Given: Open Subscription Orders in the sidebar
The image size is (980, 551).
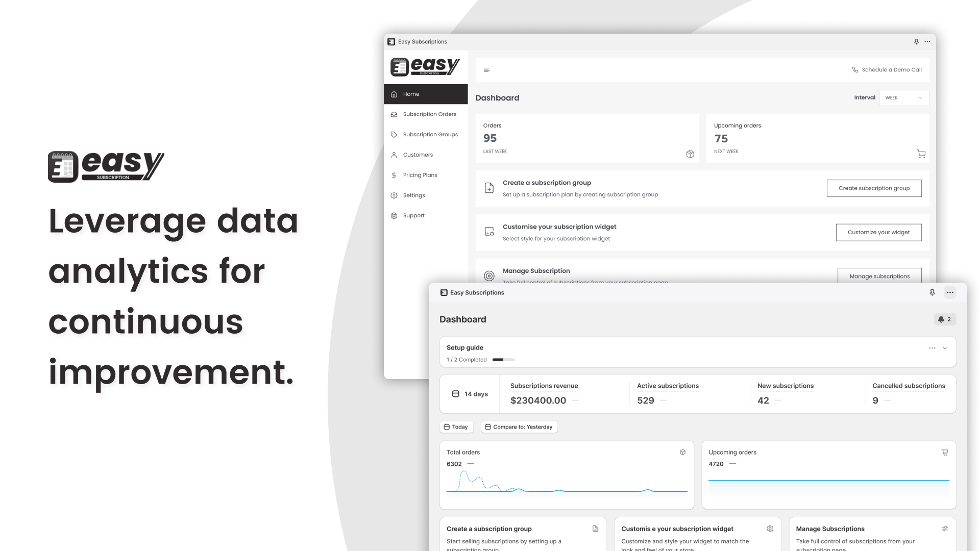Looking at the screenshot, I should pyautogui.click(x=426, y=114).
